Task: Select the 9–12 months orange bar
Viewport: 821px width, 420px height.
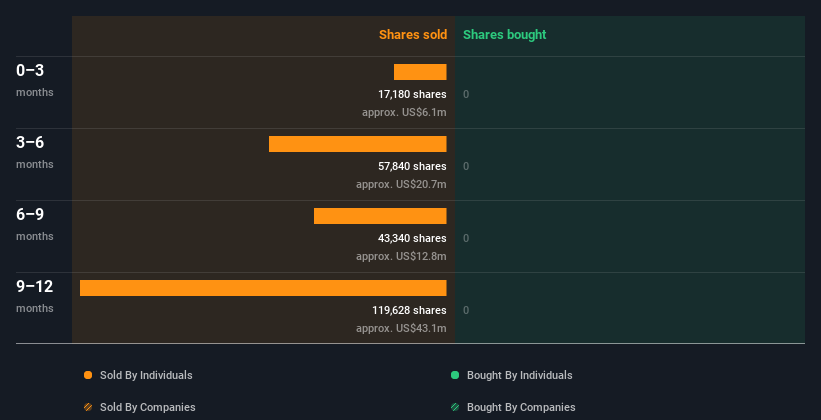Action: click(x=263, y=288)
